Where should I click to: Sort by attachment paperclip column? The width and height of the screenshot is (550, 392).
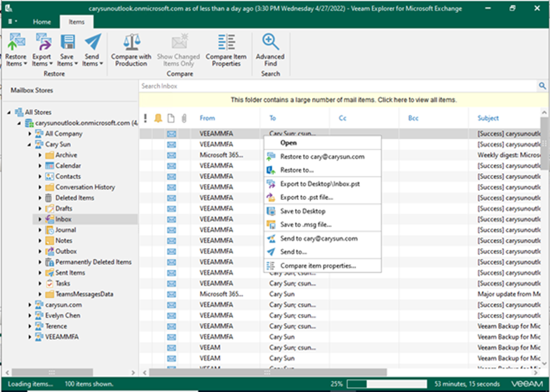(184, 118)
